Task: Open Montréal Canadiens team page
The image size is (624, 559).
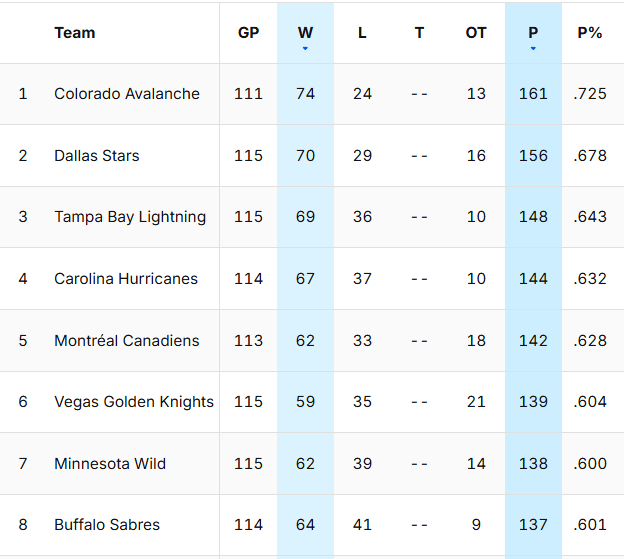Action: tap(127, 341)
